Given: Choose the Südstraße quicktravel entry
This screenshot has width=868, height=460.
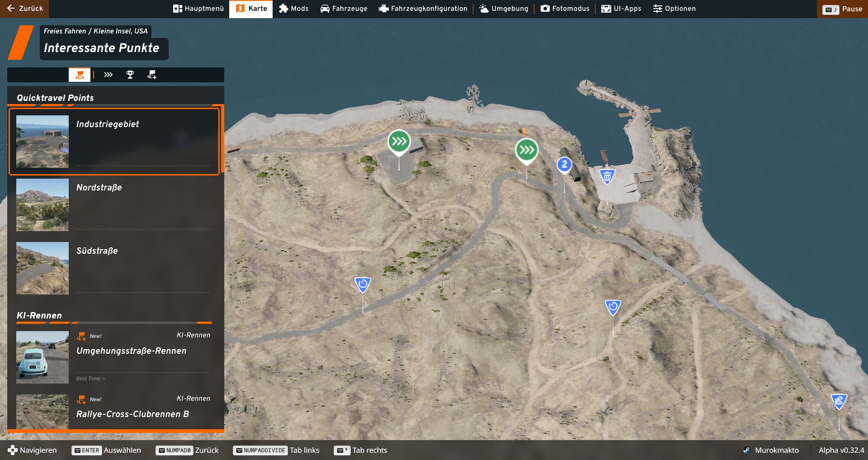Looking at the screenshot, I should click(x=114, y=268).
